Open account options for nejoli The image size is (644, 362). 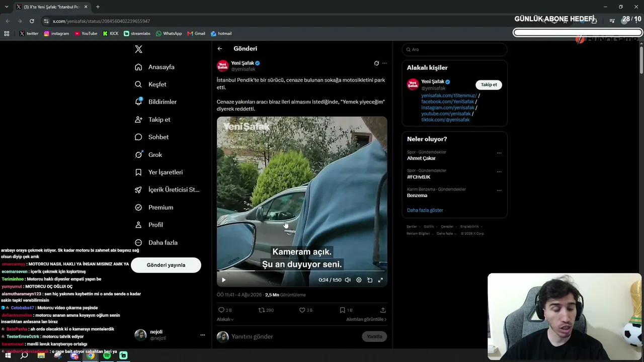point(203,335)
